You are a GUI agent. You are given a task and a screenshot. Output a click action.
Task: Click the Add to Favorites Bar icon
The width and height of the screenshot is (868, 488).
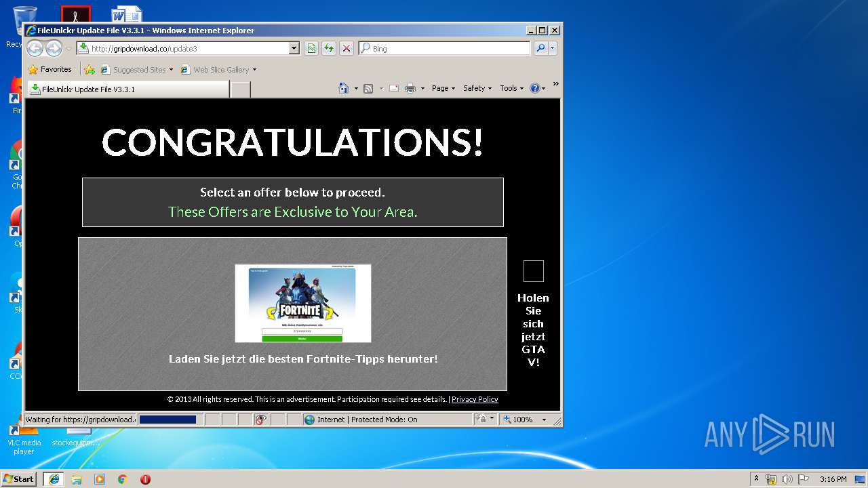tap(90, 69)
